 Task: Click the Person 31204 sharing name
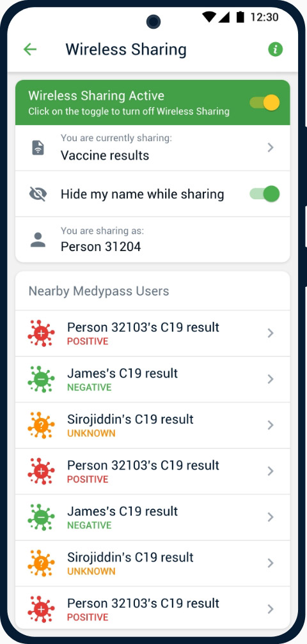[100, 247]
